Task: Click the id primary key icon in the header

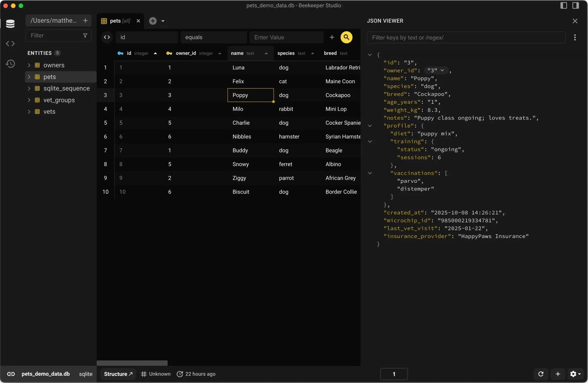Action: tap(120, 53)
